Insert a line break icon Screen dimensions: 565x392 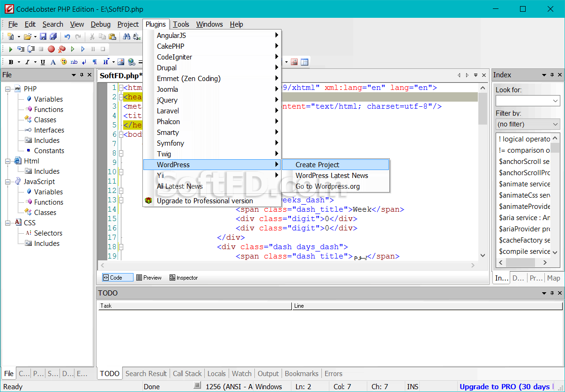84,62
